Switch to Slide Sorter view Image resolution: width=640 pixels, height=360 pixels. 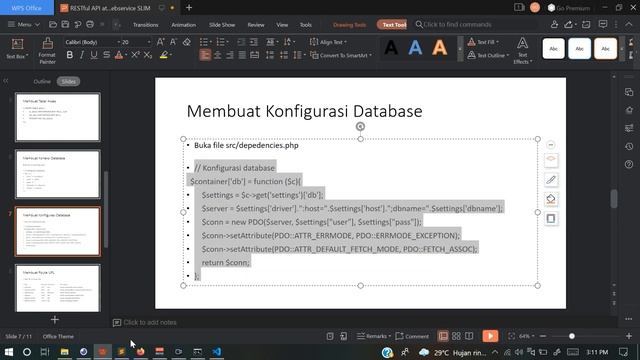coord(456,336)
